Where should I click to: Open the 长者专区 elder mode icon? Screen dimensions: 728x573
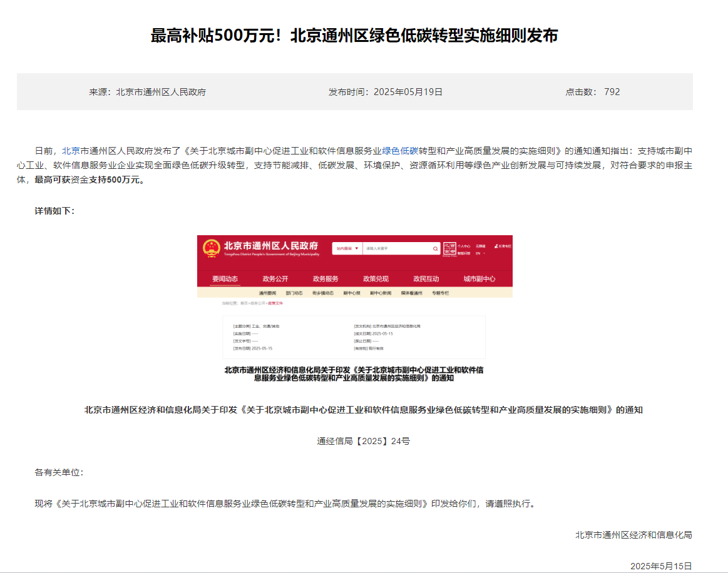(x=503, y=246)
